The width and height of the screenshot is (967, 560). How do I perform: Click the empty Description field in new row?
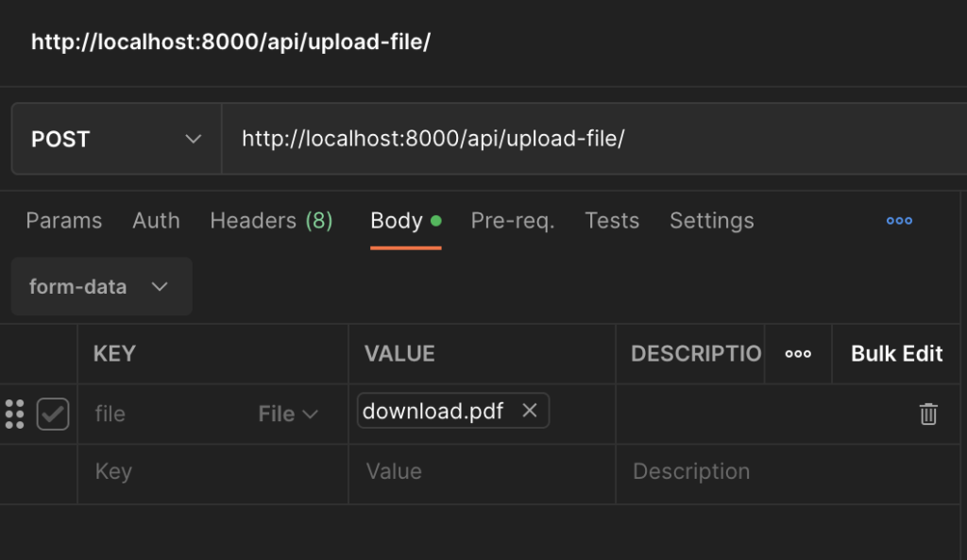click(787, 472)
